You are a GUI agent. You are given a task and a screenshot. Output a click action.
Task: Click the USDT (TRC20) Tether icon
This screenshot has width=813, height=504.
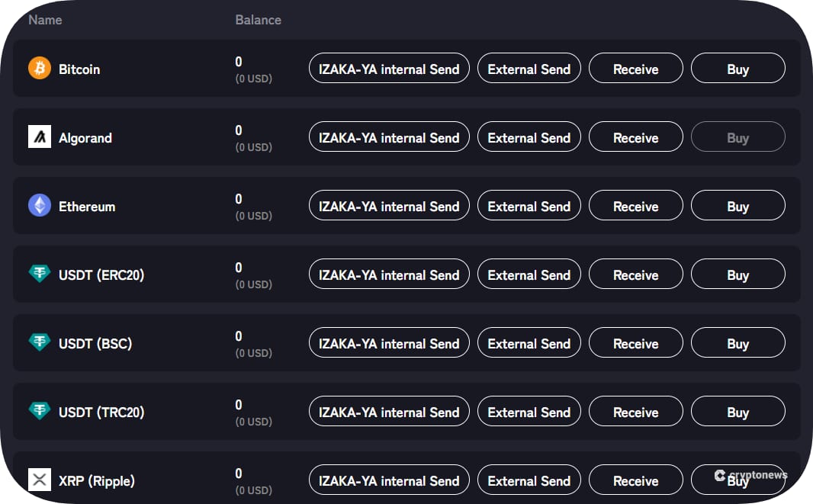40,411
